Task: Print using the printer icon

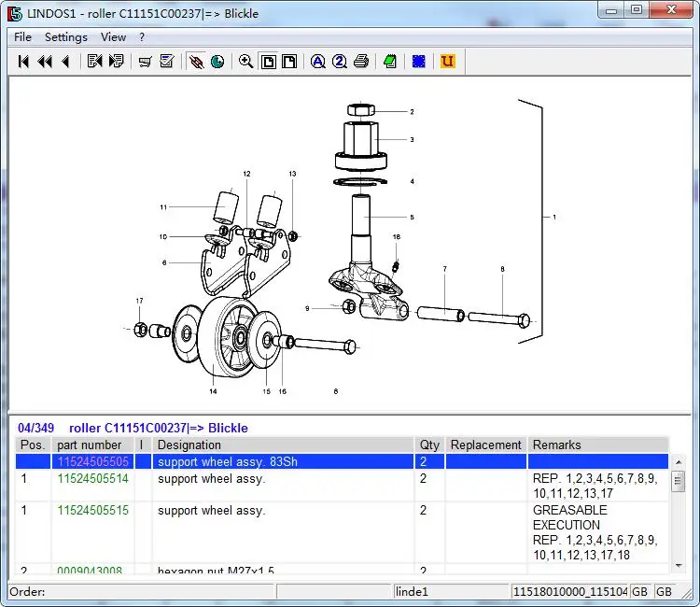Action: [x=361, y=62]
